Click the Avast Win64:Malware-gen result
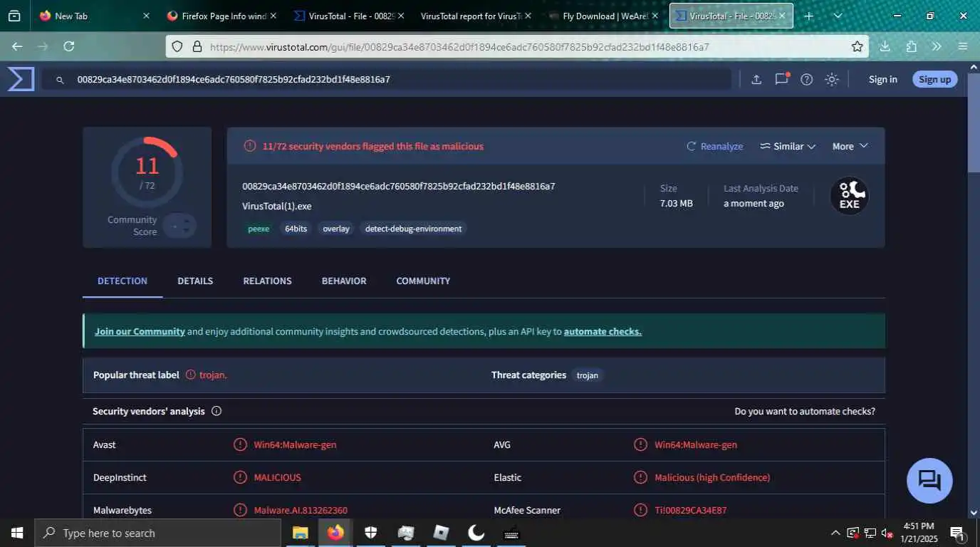This screenshot has height=547, width=980. pyautogui.click(x=295, y=444)
